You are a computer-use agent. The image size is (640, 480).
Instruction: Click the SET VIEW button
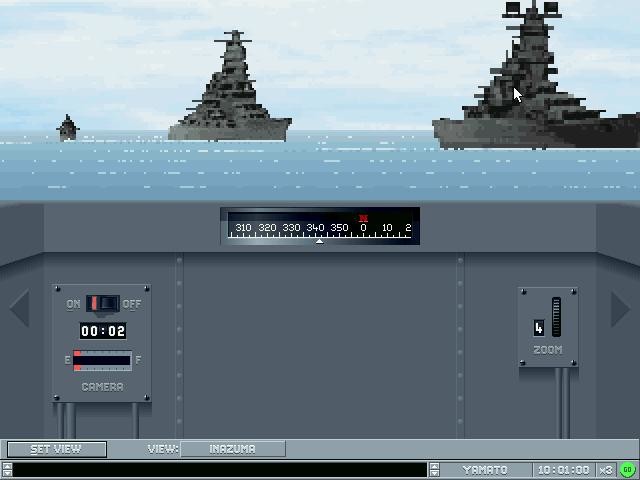(57, 449)
